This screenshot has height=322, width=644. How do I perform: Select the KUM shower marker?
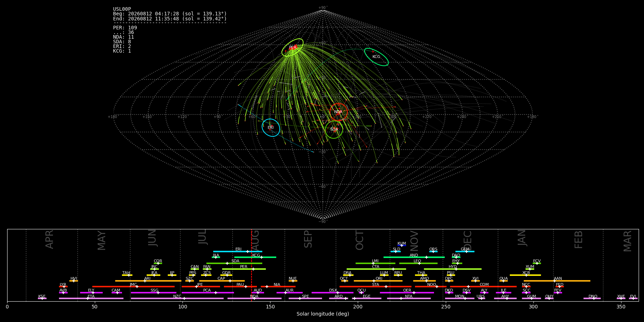402,245
